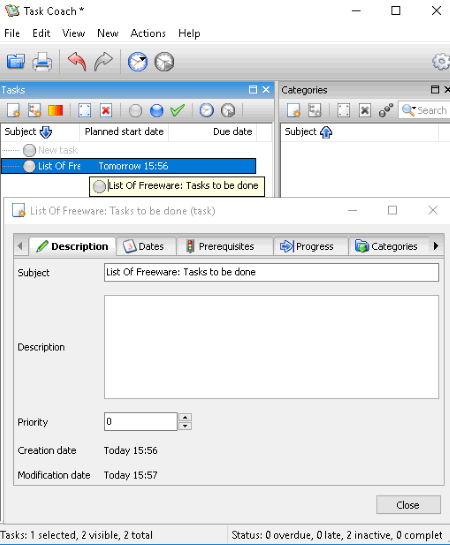Stop tracking effort in the Tasks toolbar
The width and height of the screenshot is (450, 545).
228,111
